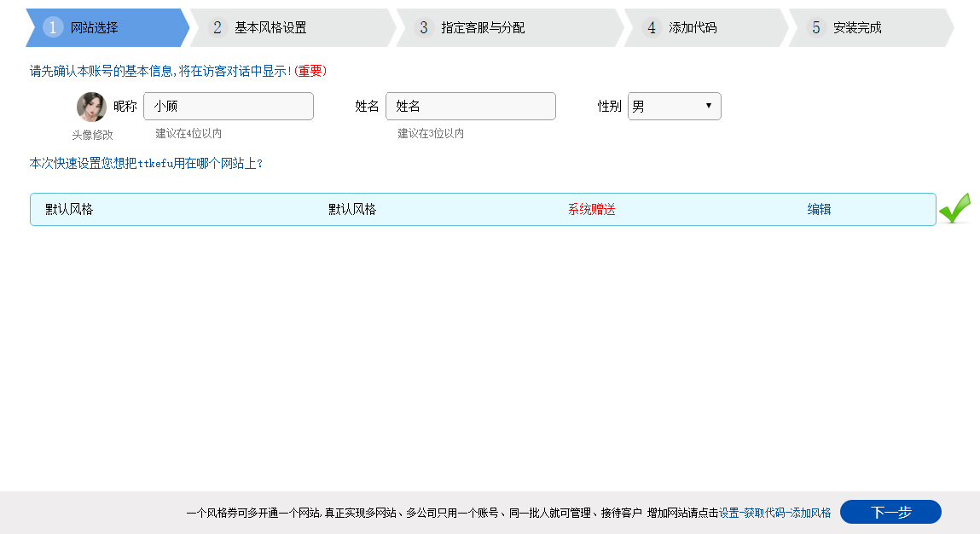Image resolution: width=980 pixels, height=534 pixels.
Task: Click the first 默认风格 cell in row
Action: click(x=69, y=210)
